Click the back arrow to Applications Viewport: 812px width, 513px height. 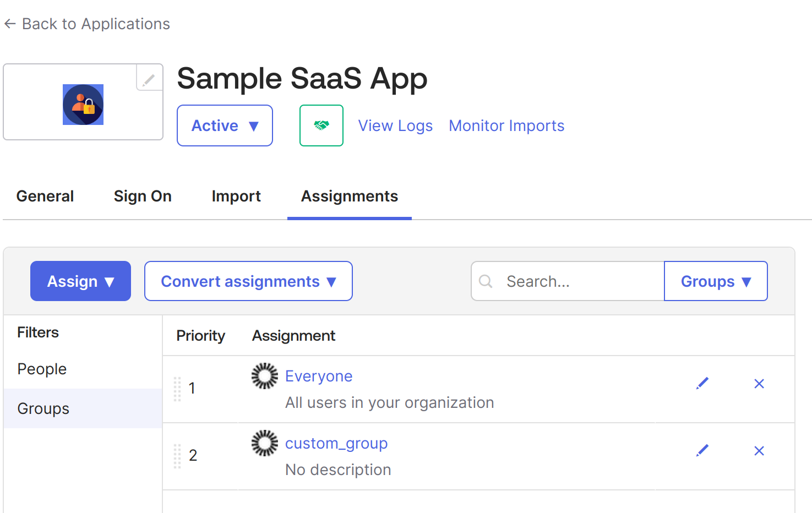click(10, 24)
